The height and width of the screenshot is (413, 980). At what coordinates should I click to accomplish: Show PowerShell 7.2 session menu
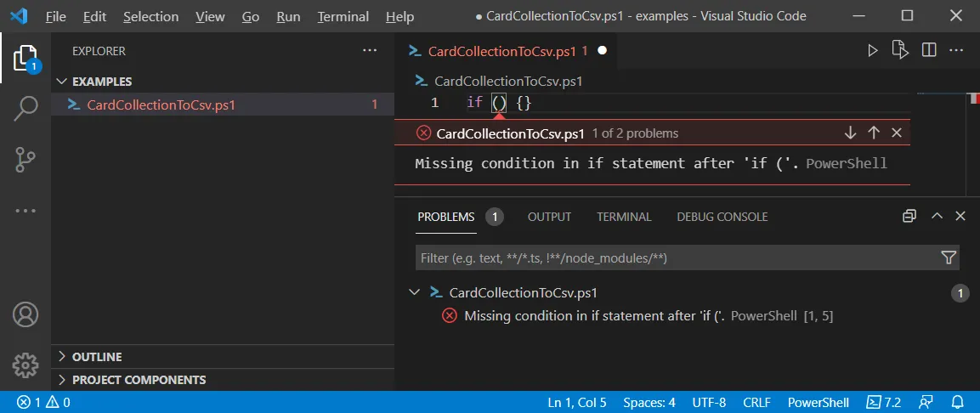coord(884,403)
